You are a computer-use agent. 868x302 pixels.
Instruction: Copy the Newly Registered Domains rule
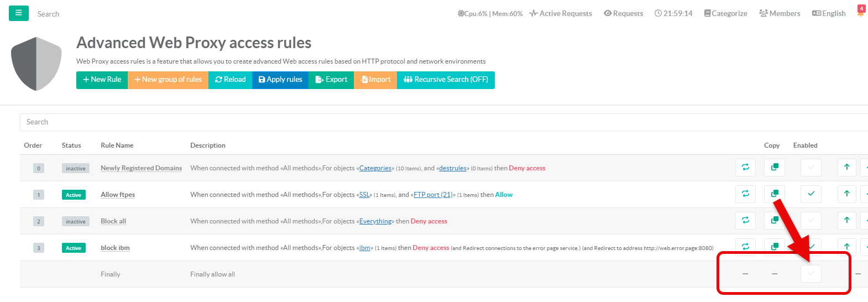click(774, 167)
